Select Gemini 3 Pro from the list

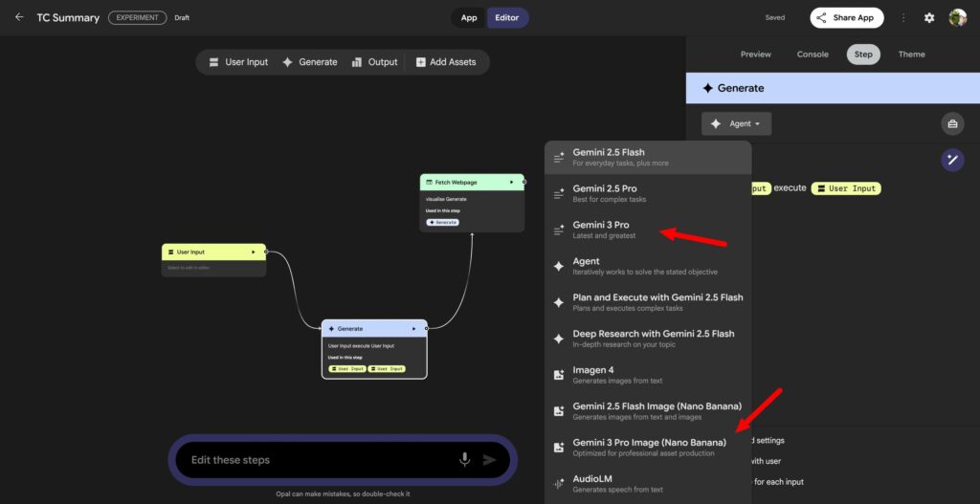point(648,230)
